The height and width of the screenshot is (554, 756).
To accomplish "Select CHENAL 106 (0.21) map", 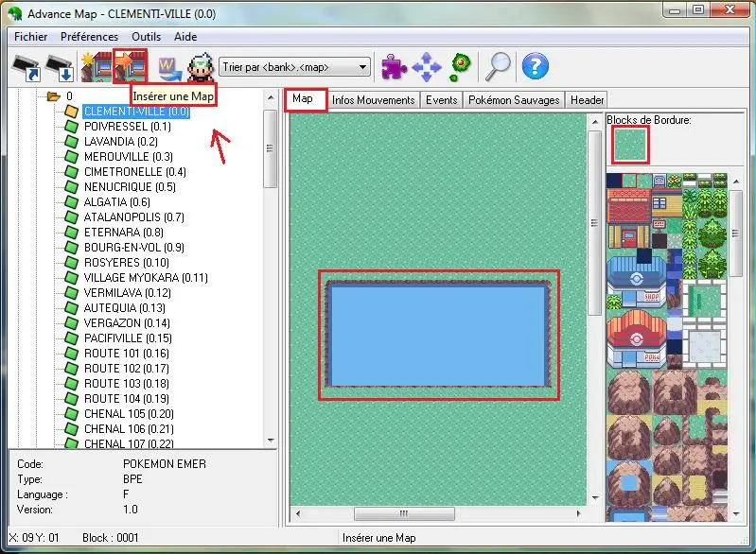I will pyautogui.click(x=129, y=429).
